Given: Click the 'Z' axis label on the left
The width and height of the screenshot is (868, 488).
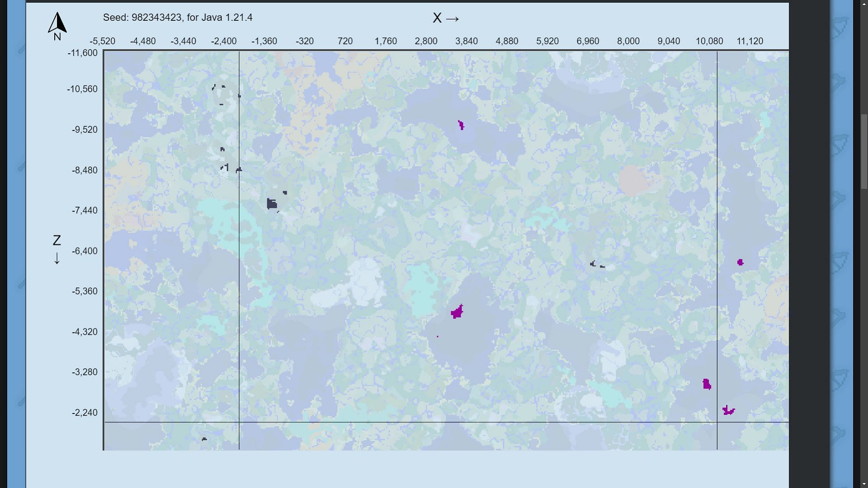Looking at the screenshot, I should tap(57, 240).
